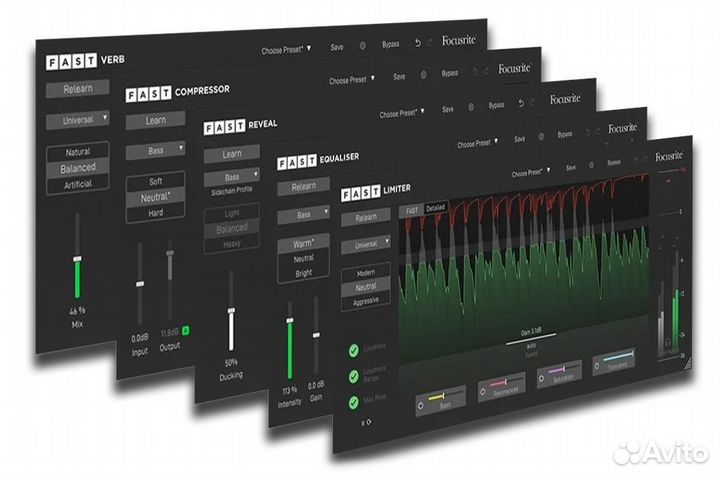Switch to Detailed view tab in Limiter
The height and width of the screenshot is (478, 720).
435,208
